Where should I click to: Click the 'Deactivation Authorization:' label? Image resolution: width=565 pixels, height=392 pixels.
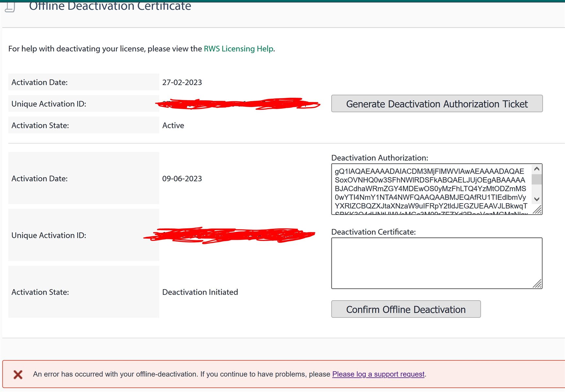tap(379, 158)
